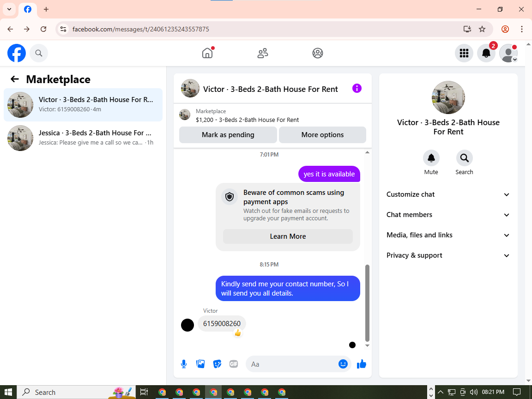Image resolution: width=532 pixels, height=399 pixels.
Task: Open Victor's house rental conversation
Action: point(83,105)
